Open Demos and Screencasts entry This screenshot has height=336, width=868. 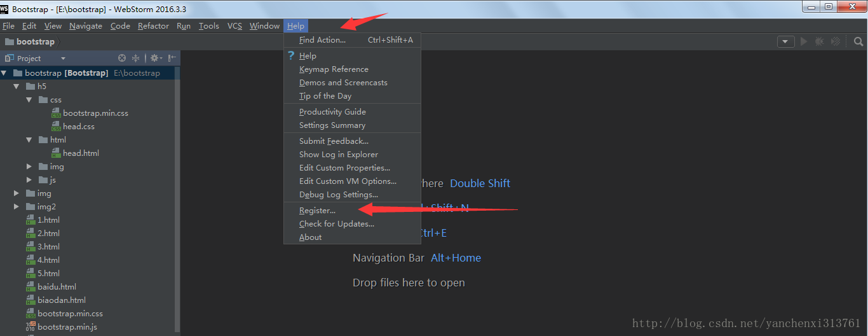352,83
